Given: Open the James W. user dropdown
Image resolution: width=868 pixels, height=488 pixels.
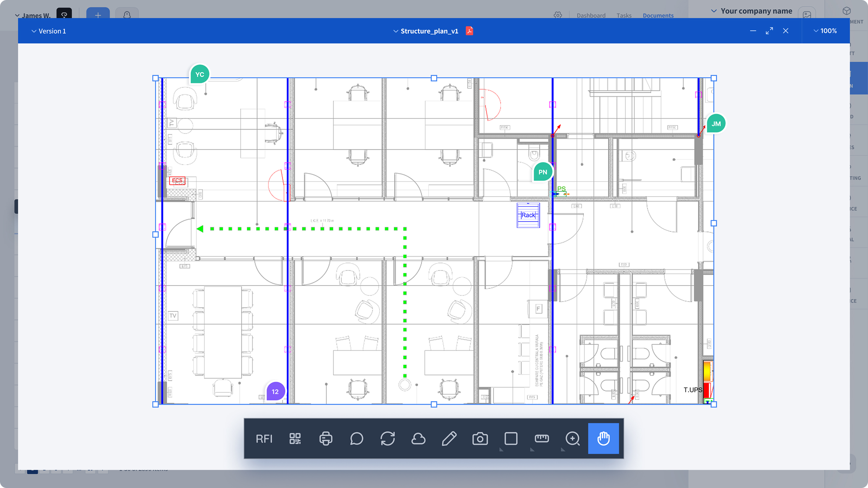Looking at the screenshot, I should point(33,15).
